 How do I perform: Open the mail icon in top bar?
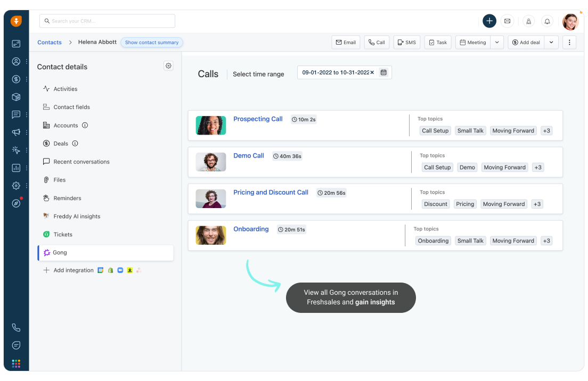click(507, 21)
